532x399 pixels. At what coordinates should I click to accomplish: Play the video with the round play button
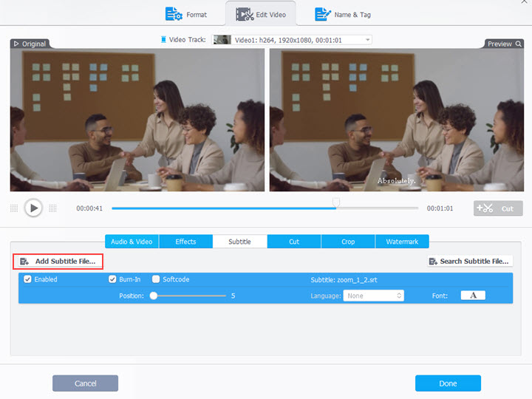33,208
